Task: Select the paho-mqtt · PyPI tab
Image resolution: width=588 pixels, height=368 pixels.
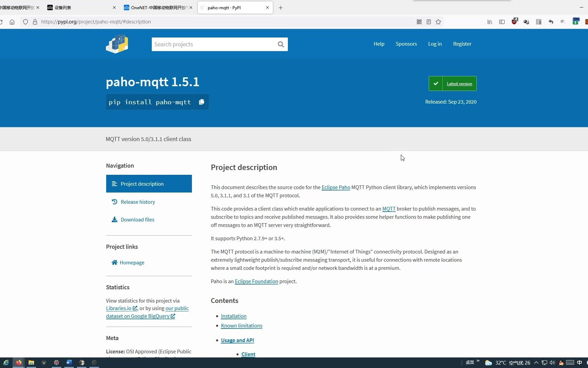Action: pyautogui.click(x=235, y=7)
